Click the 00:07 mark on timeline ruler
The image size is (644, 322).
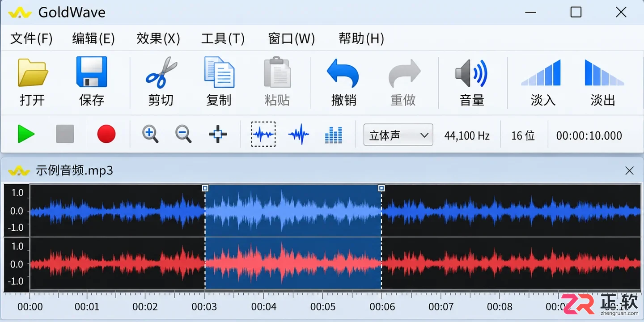[x=441, y=307]
